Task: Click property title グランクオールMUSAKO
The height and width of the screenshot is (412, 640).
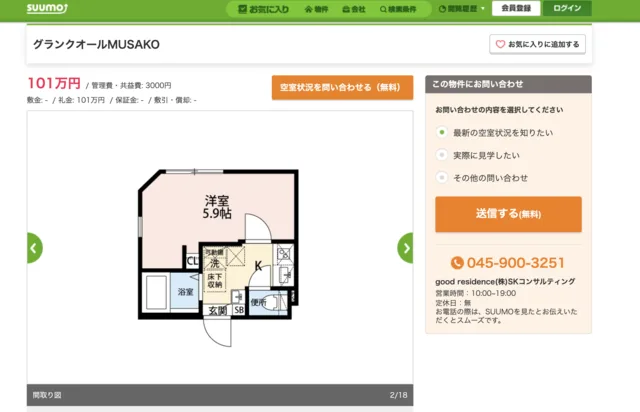Action: (96, 44)
